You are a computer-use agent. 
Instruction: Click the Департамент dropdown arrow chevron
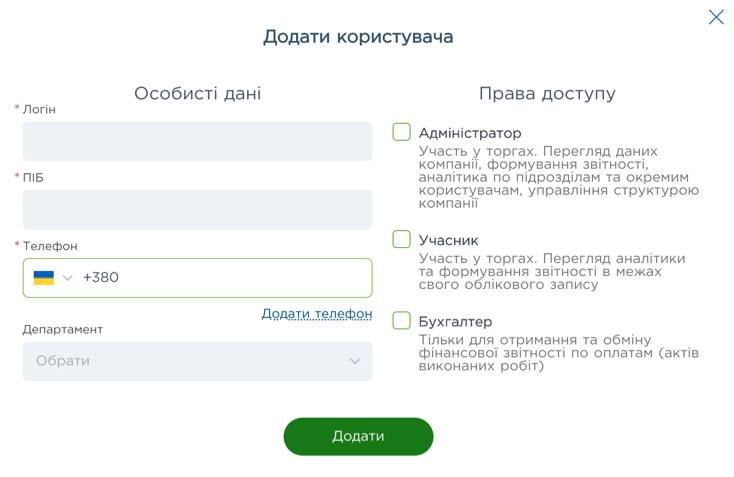click(355, 361)
